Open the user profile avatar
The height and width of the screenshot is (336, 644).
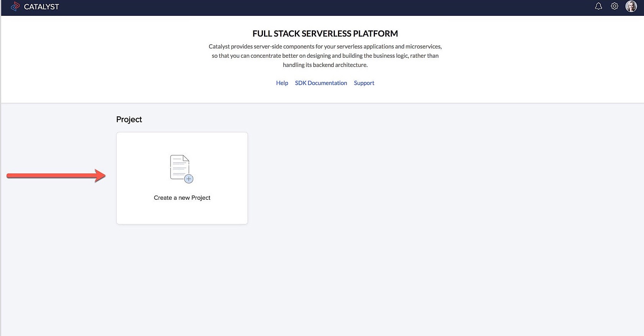tap(631, 6)
